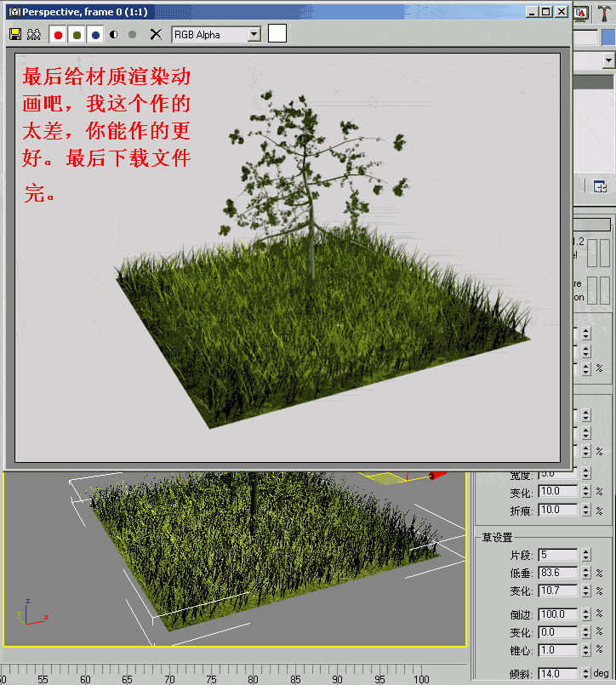Toggle the blue channel display
Screen dimensions: 616x685
[x=95, y=35]
